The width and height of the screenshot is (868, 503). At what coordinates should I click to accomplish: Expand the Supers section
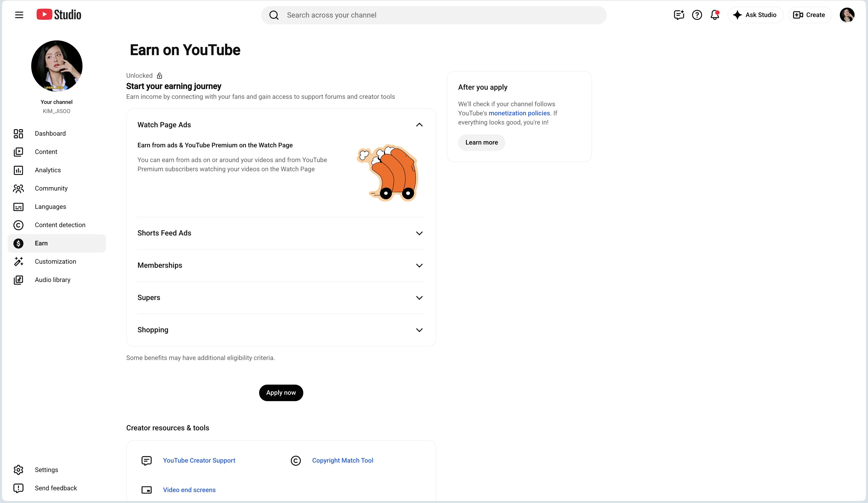click(x=419, y=297)
